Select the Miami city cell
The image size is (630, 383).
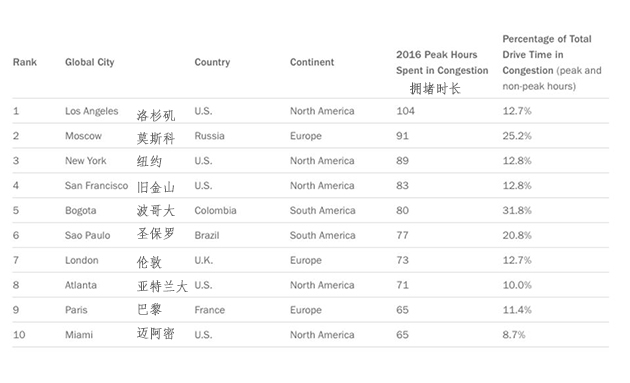coord(79,335)
